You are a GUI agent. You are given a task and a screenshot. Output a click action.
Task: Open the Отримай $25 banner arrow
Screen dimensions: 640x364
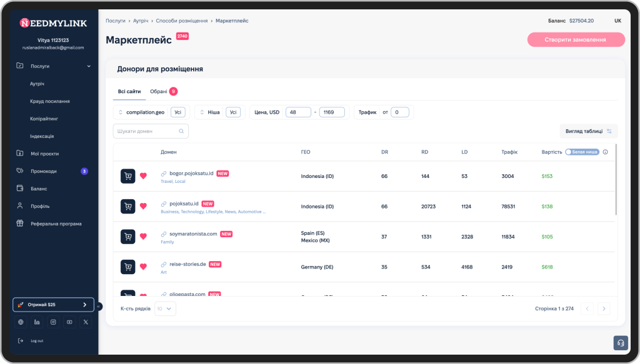[x=85, y=305]
